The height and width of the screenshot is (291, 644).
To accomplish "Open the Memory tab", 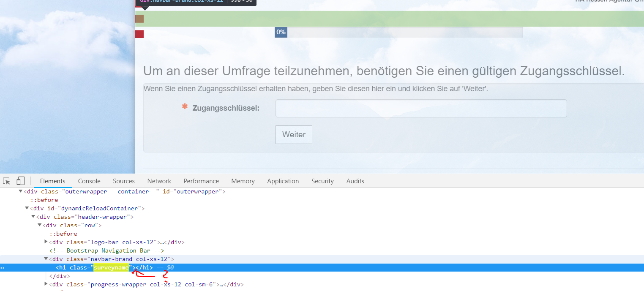I will click(243, 181).
